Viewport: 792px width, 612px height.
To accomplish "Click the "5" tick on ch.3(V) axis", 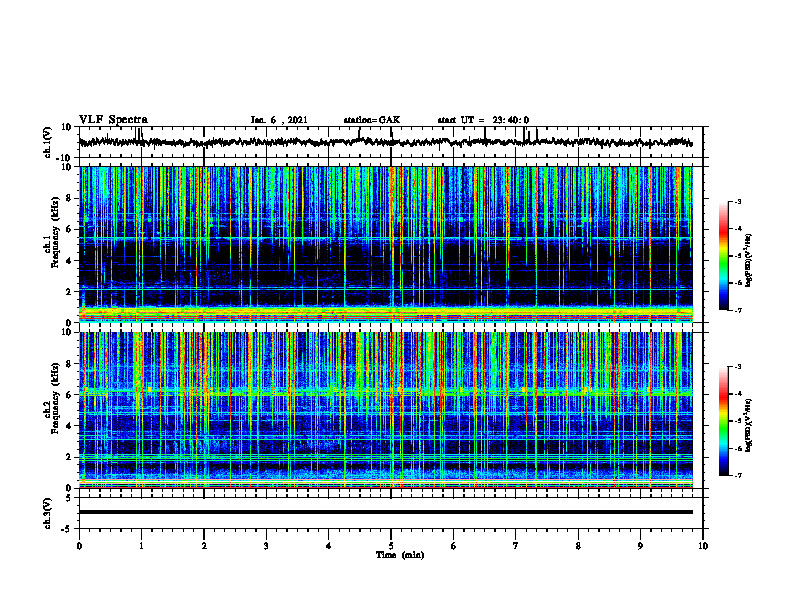I will pyautogui.click(x=69, y=498).
